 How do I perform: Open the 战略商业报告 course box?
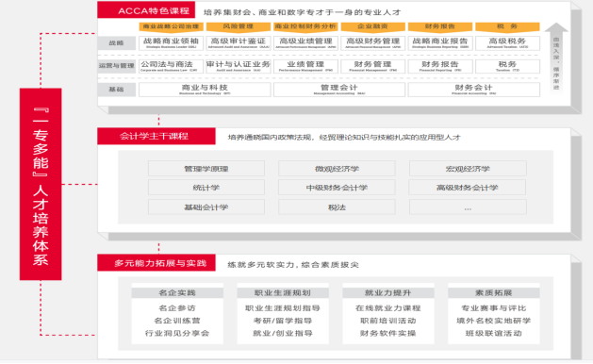pyautogui.click(x=440, y=43)
